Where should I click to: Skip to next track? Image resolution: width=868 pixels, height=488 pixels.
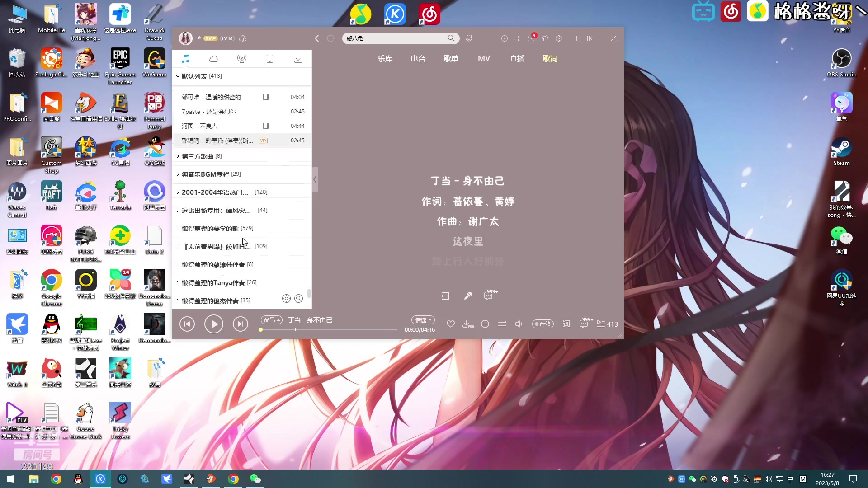click(241, 324)
